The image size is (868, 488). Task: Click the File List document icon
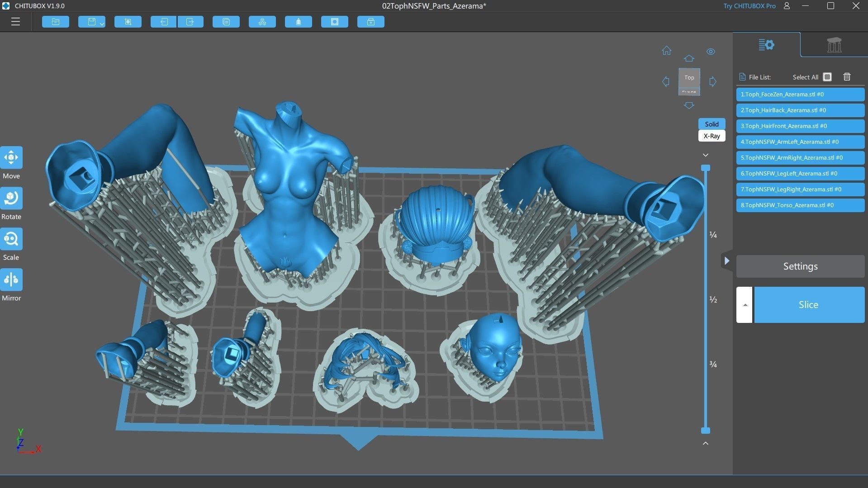[742, 77]
